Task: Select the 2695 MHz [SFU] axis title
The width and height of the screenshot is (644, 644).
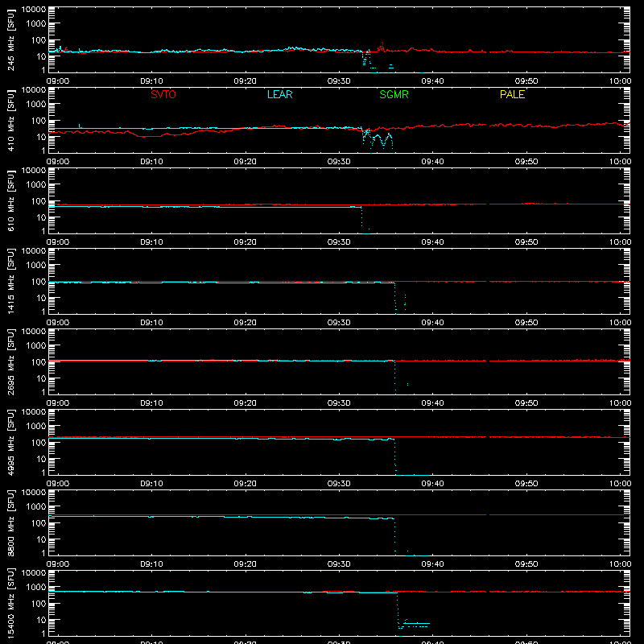Action: pyautogui.click(x=10, y=361)
